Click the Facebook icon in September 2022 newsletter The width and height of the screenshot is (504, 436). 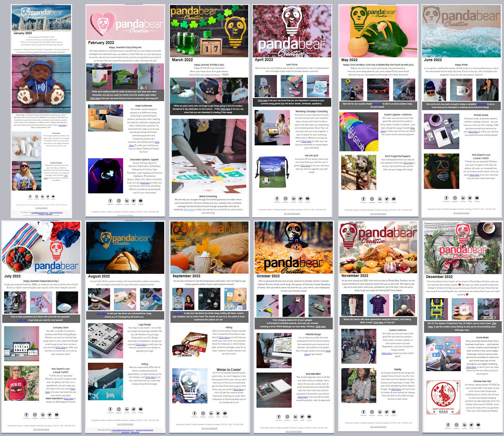(195, 413)
